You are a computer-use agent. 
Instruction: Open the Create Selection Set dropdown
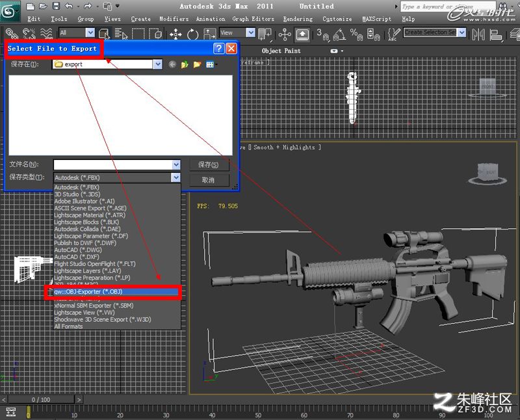[x=462, y=32]
